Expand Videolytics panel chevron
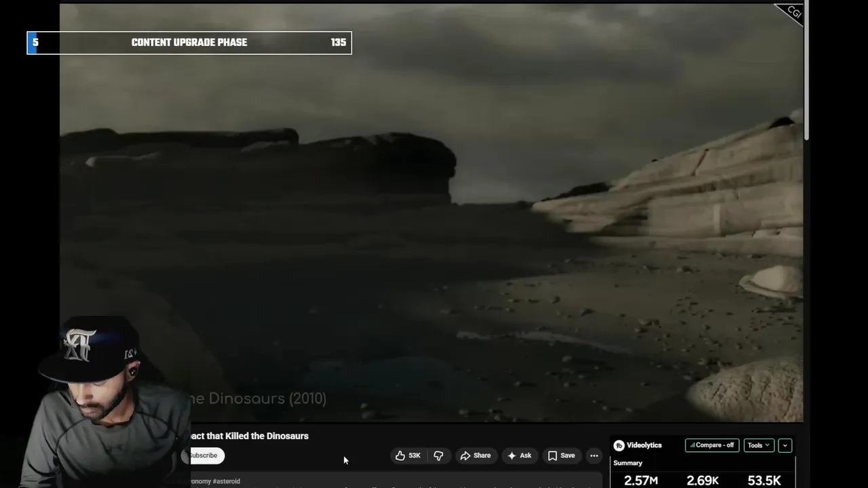The image size is (868, 488). tap(785, 445)
